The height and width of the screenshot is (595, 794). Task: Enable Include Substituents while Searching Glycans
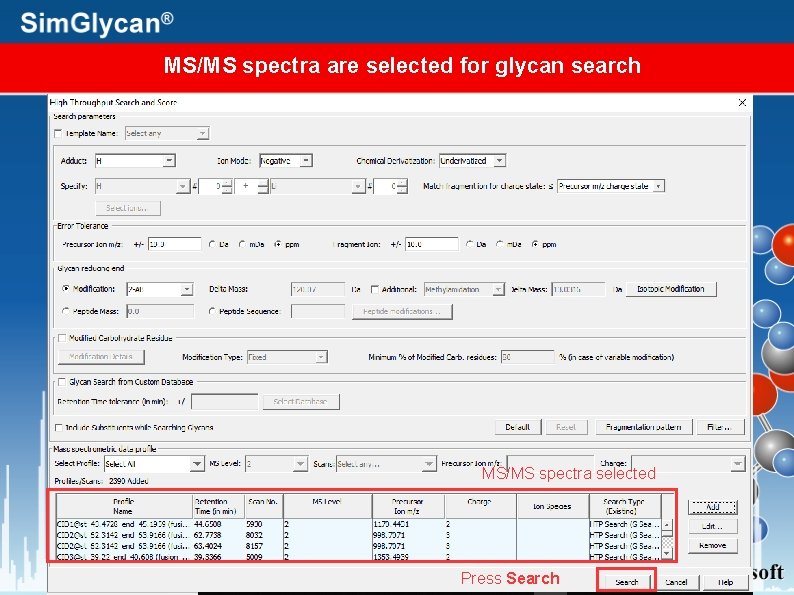[58, 427]
